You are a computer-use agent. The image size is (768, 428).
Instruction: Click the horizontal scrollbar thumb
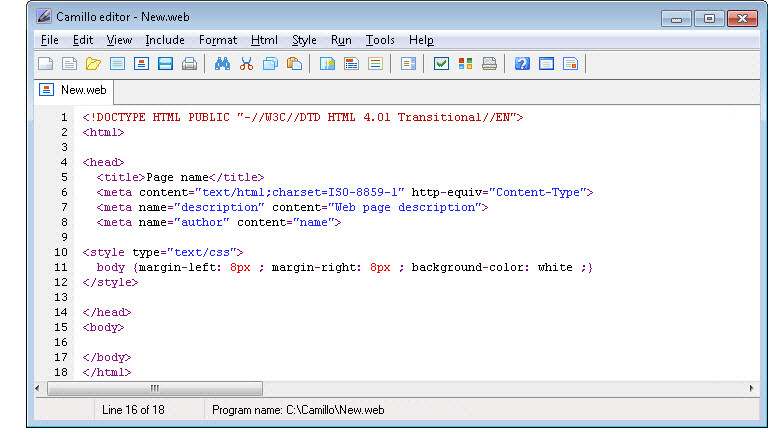click(x=155, y=388)
